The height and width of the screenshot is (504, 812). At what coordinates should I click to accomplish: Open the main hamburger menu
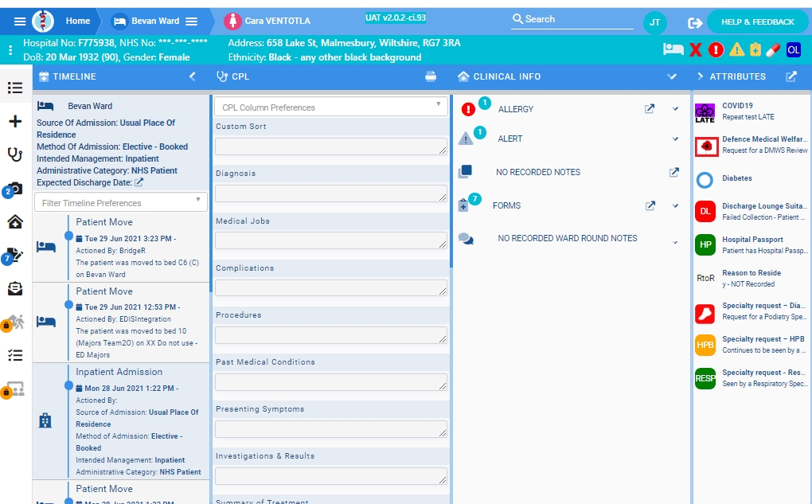coord(20,21)
